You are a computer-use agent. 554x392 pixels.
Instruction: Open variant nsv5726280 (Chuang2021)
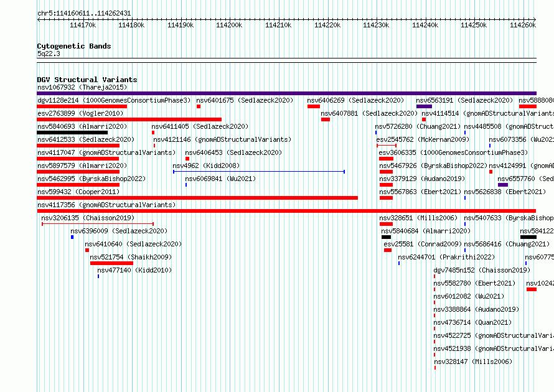tap(418, 126)
